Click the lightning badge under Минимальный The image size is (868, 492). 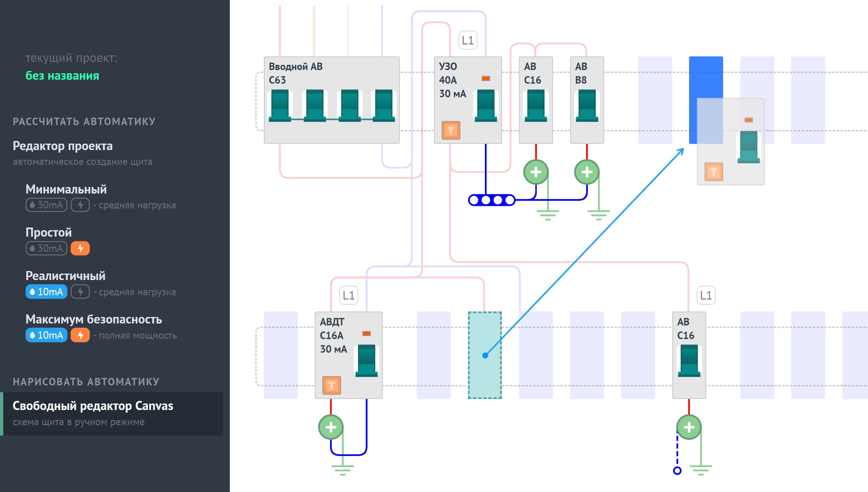[80, 205]
